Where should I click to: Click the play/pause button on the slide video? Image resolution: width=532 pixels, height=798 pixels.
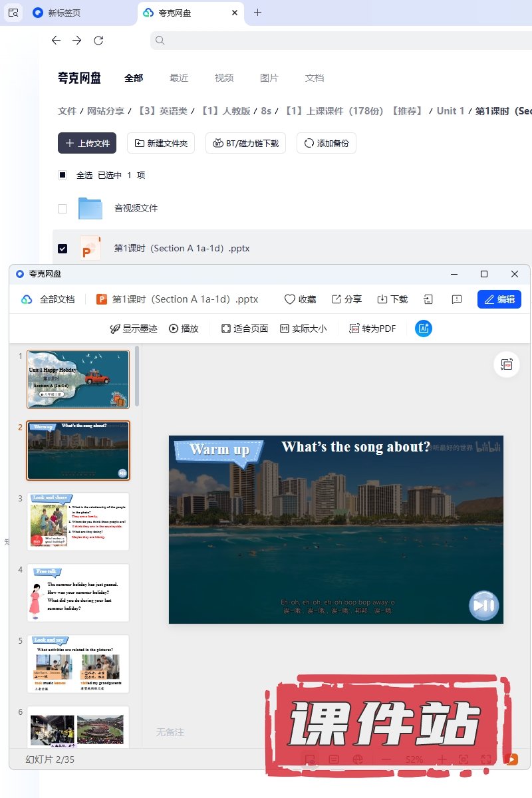[483, 605]
